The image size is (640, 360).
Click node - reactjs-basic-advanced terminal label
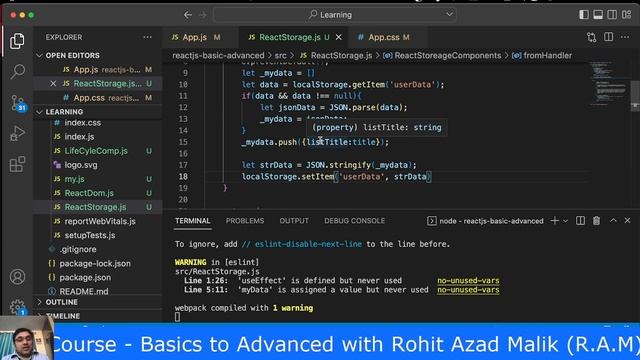click(491, 221)
